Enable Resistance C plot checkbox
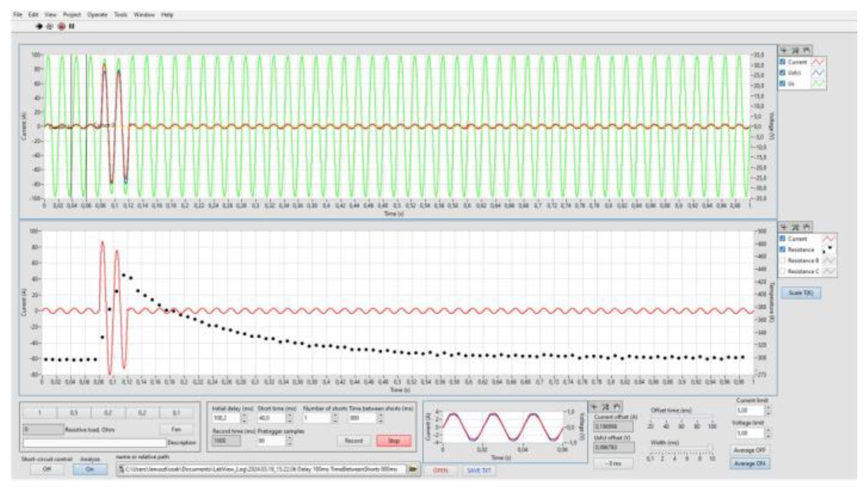The height and width of the screenshot is (490, 868). [782, 271]
